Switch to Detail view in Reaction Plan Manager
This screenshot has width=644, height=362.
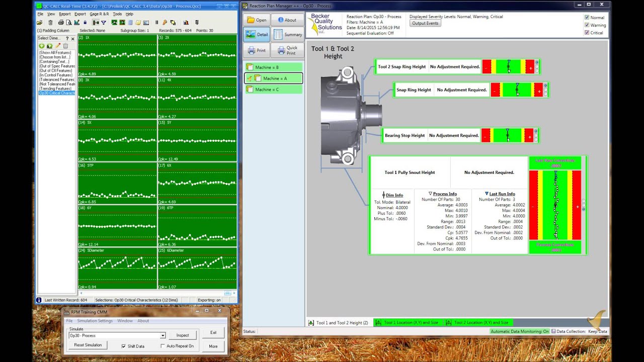(x=257, y=35)
